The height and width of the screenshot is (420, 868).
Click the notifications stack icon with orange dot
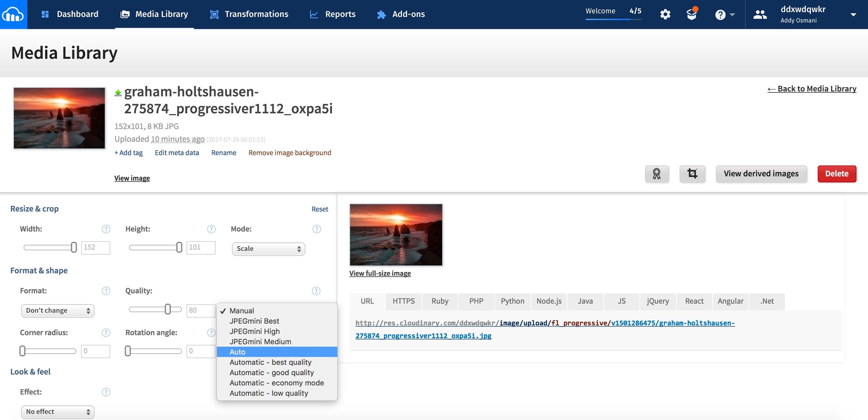(x=691, y=14)
